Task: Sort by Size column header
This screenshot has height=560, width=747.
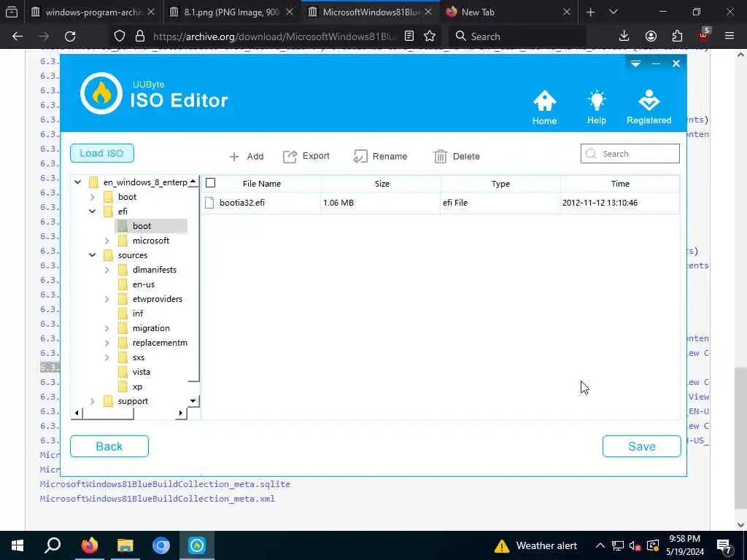Action: (382, 184)
